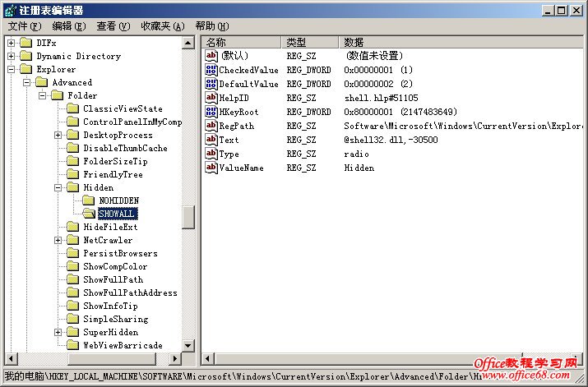The width and height of the screenshot is (588, 387).
Task: Select the ShowFullPathAddress key
Action: [x=130, y=293]
